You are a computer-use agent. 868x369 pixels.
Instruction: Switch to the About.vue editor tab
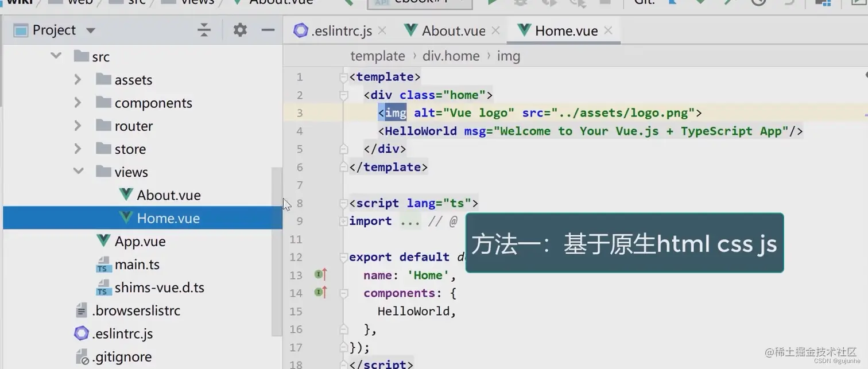tap(454, 30)
